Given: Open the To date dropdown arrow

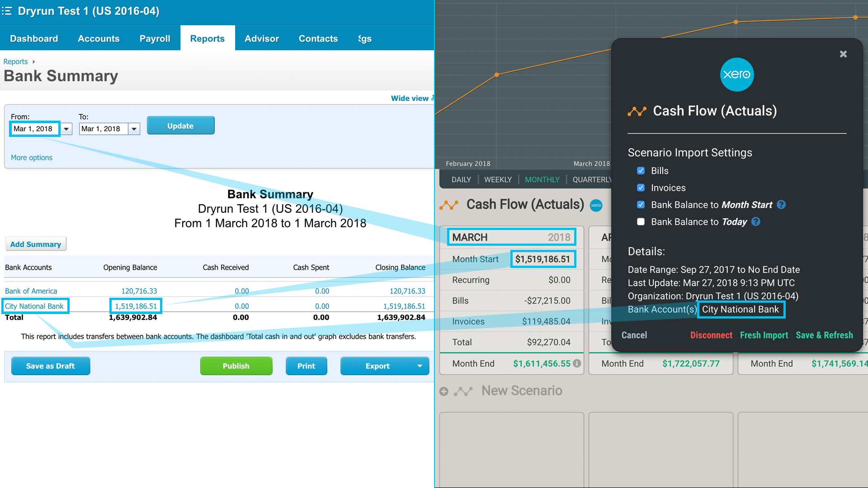Looking at the screenshot, I should pos(134,129).
